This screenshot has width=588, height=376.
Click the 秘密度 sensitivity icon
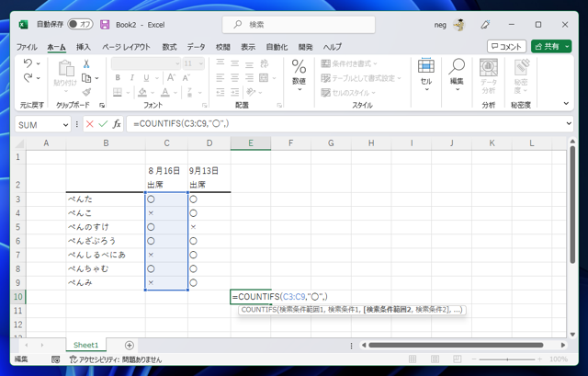pyautogui.click(x=521, y=76)
